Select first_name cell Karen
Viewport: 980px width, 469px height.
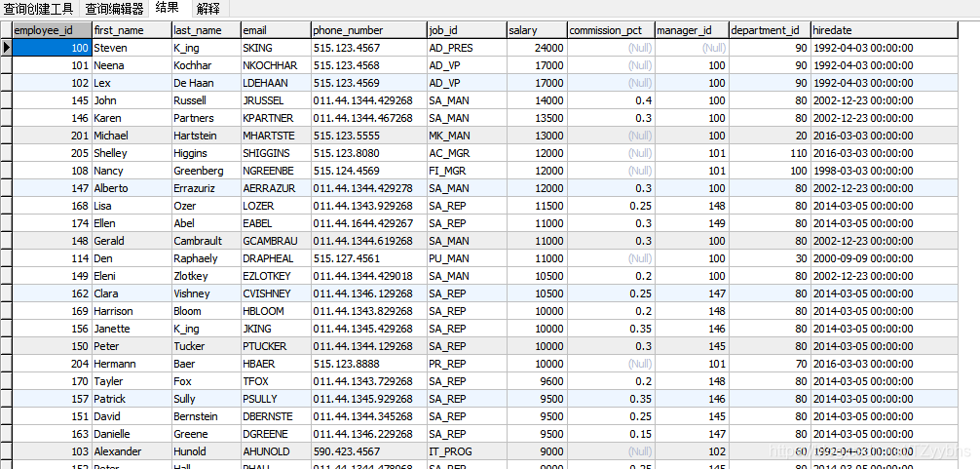(x=132, y=118)
